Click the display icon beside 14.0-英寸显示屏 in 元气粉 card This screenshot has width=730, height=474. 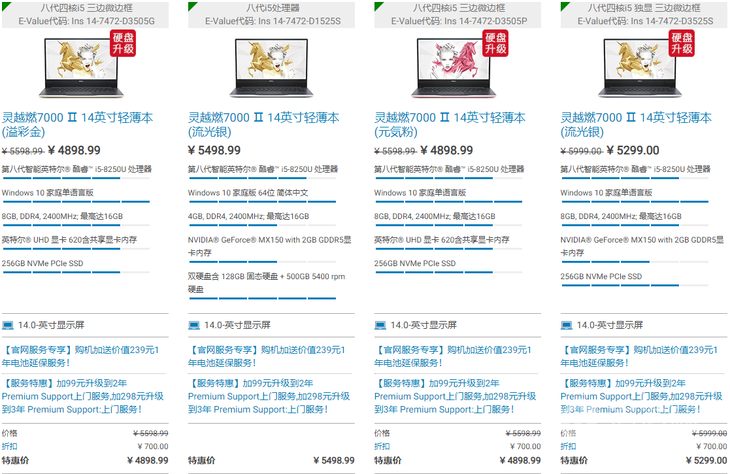[380, 325]
